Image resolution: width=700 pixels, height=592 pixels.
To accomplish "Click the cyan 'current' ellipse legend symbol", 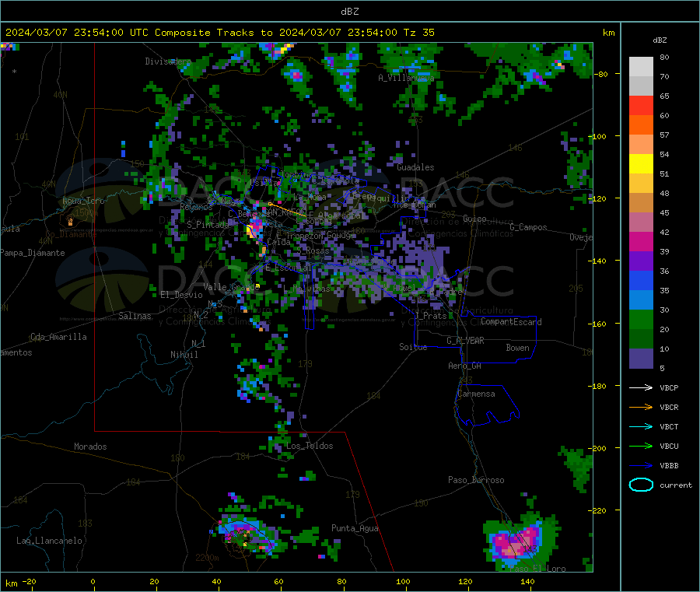I will (641, 485).
